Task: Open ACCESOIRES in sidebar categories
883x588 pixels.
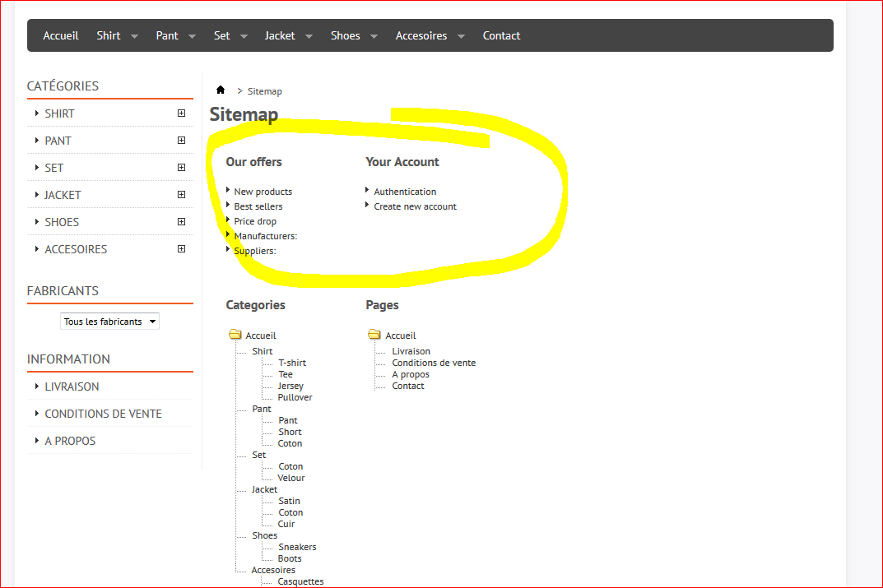Action: (76, 249)
